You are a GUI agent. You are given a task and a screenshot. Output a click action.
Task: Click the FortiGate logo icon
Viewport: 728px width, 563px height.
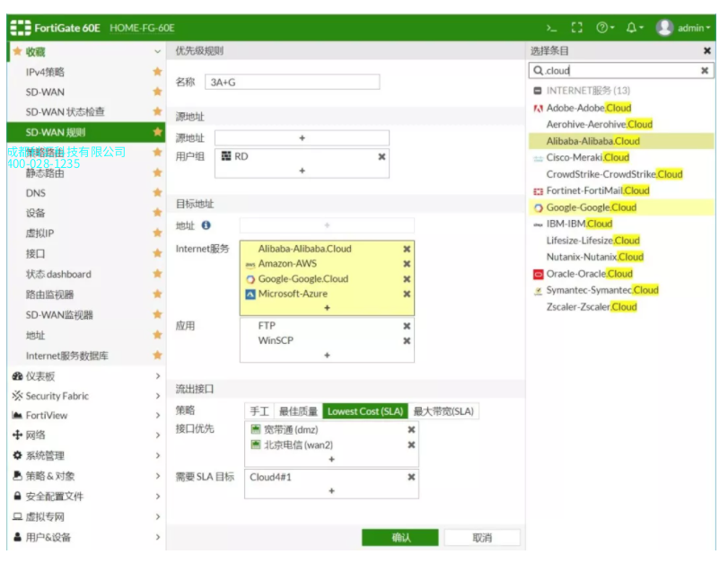point(21,28)
